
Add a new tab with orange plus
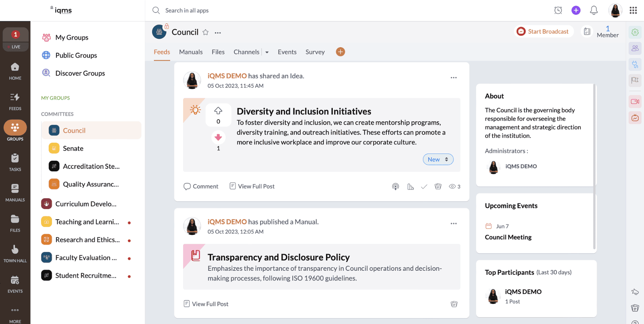[x=341, y=52]
